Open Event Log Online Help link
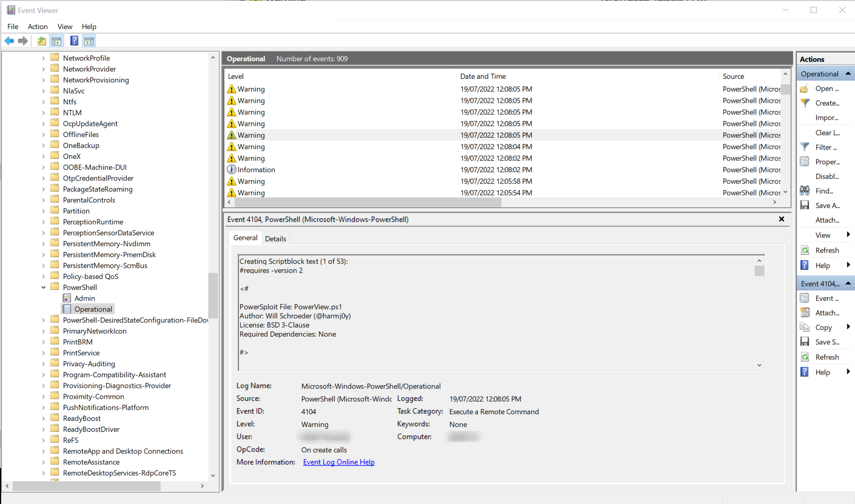855x504 pixels. coord(339,462)
